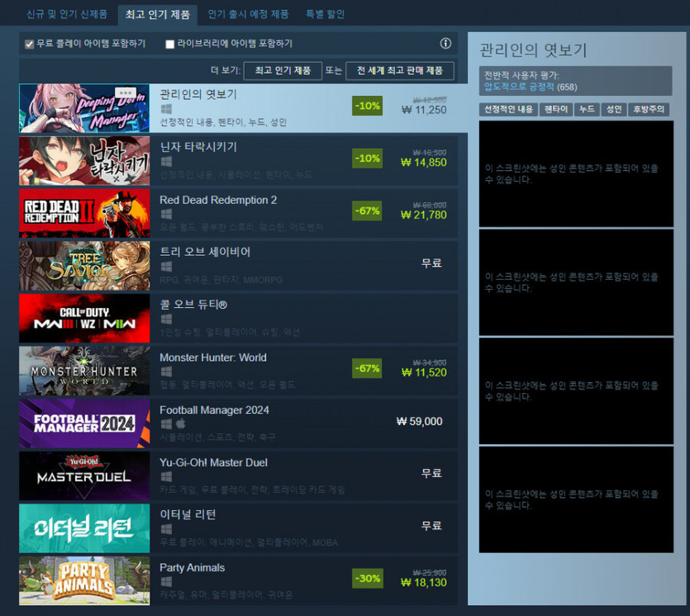
Task: Click title 이터널 리턴
Action: click(188, 514)
